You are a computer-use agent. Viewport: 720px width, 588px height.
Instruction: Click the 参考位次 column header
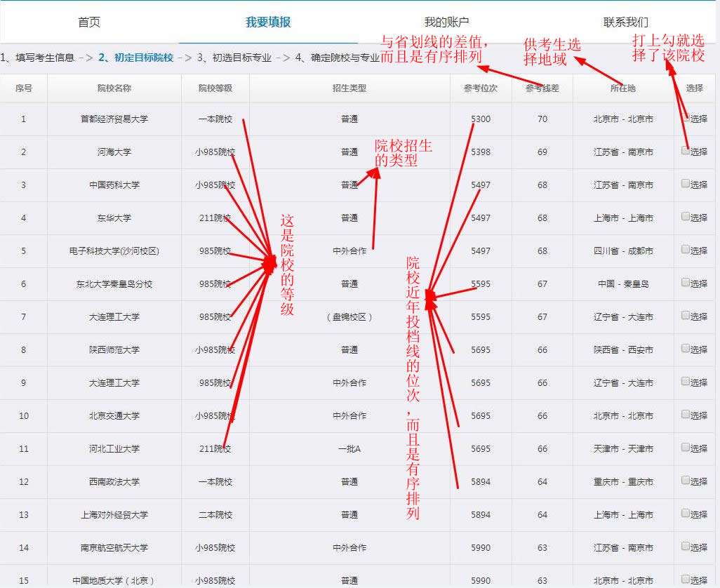tap(480, 88)
